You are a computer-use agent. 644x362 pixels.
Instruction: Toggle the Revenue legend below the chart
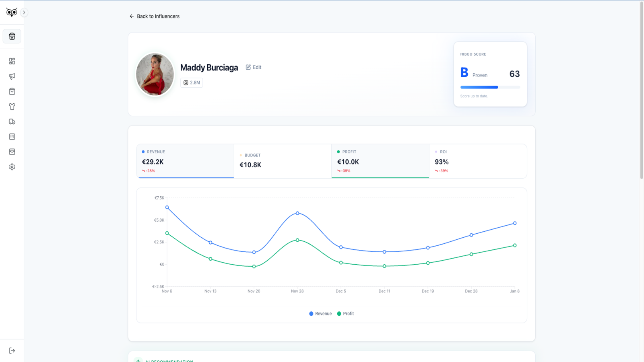click(320, 313)
